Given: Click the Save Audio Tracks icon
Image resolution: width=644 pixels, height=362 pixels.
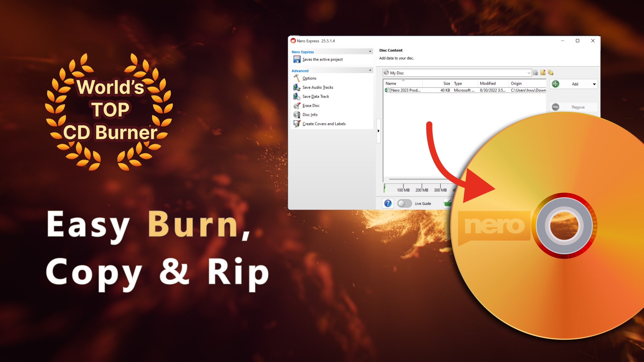Looking at the screenshot, I should [297, 87].
